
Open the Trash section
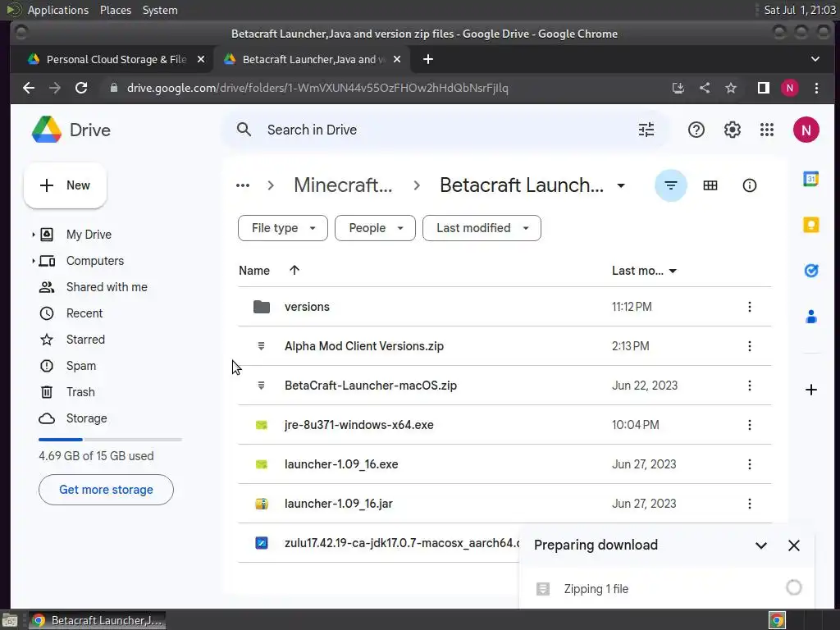(x=80, y=392)
